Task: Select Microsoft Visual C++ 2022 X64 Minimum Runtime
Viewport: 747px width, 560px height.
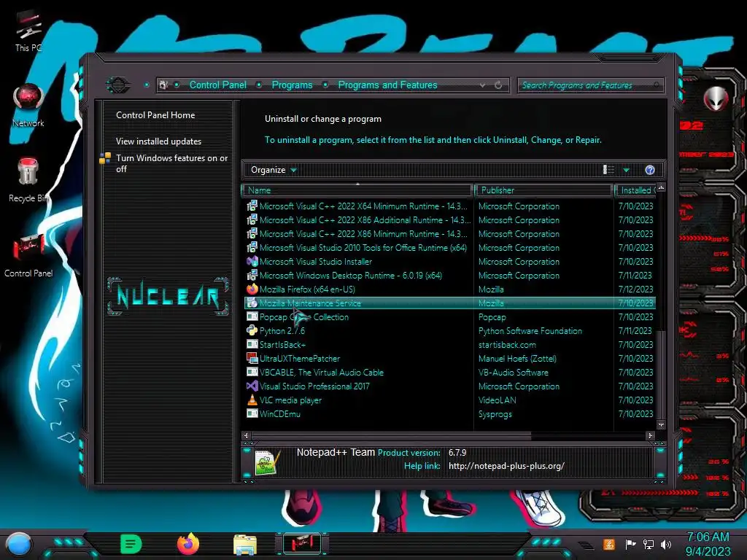Action: [449, 206]
